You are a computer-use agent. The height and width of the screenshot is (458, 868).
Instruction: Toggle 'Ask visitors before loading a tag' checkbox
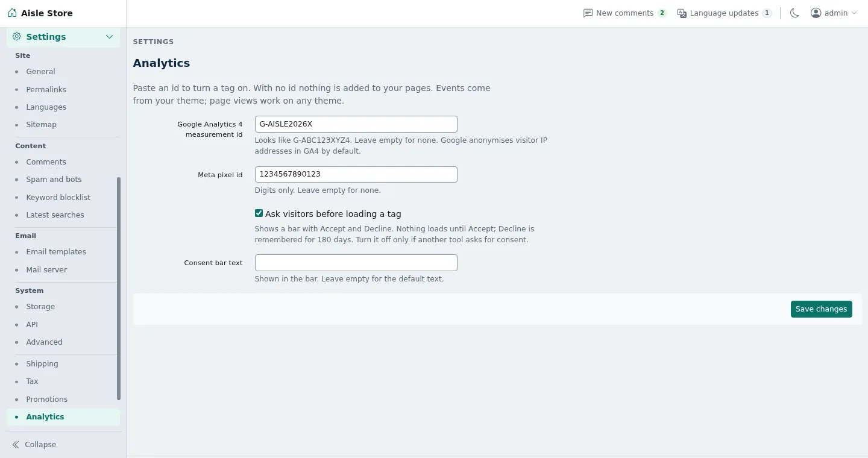259,213
